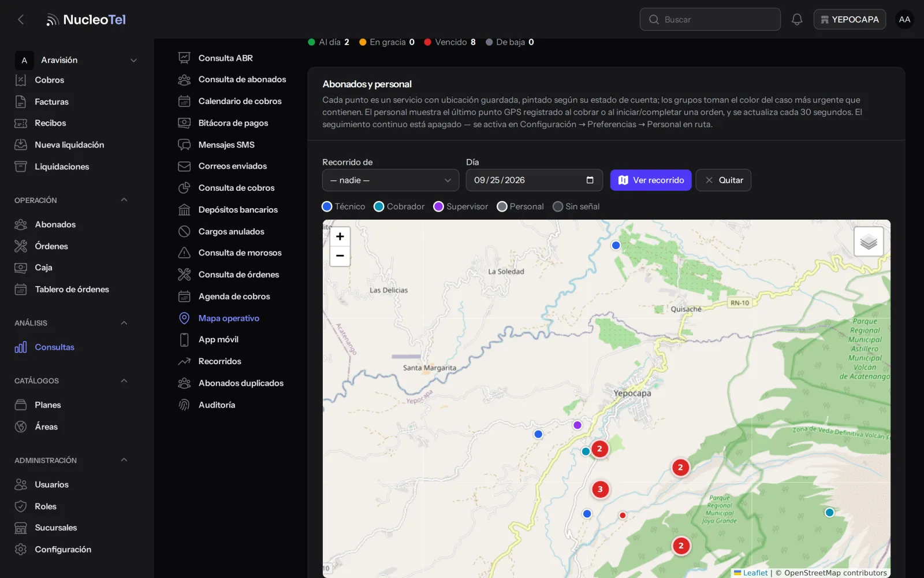This screenshot has height=578, width=924.
Task: Collapse the CATÁLOGOS section
Action: [124, 381]
